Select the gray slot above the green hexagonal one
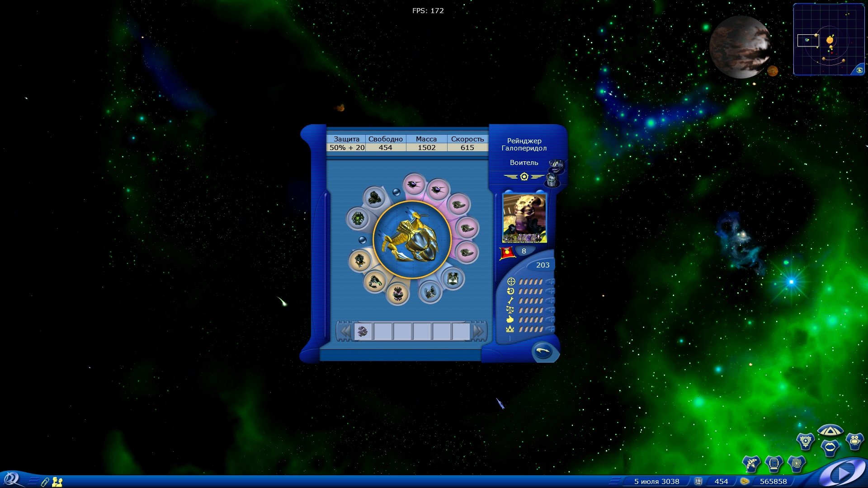Viewport: 868px width, 488px height. (374, 197)
